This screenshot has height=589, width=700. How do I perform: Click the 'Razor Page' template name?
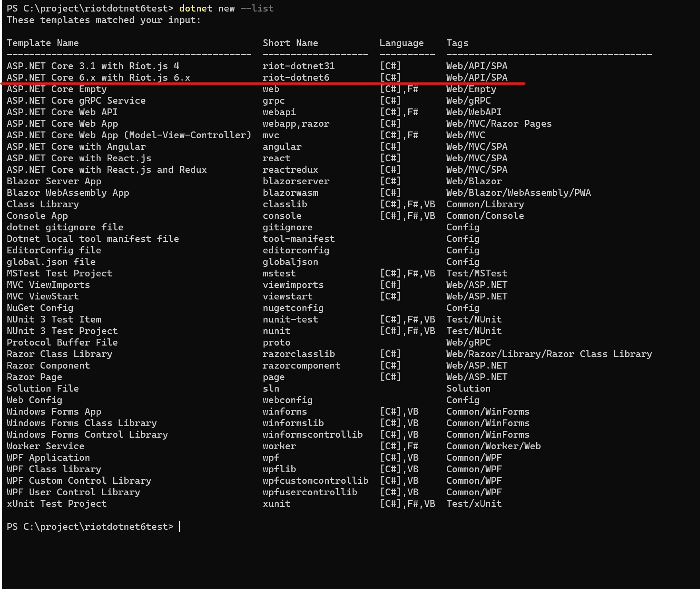(x=34, y=377)
